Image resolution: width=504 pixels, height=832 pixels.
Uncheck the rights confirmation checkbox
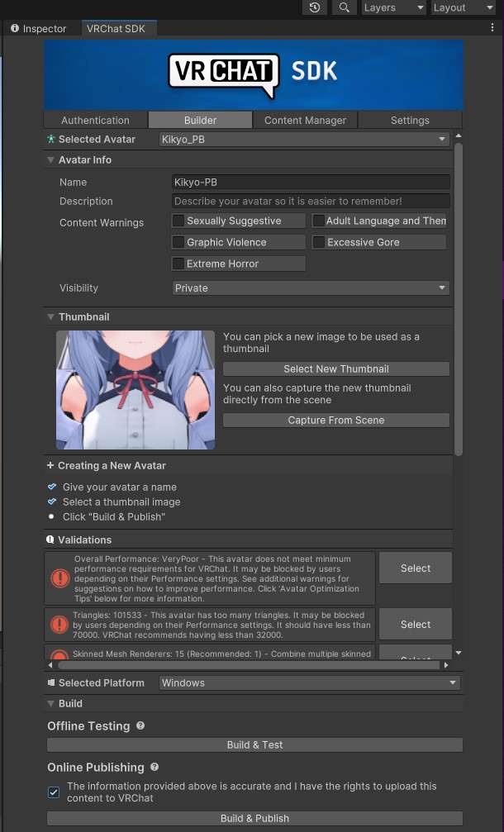(54, 792)
